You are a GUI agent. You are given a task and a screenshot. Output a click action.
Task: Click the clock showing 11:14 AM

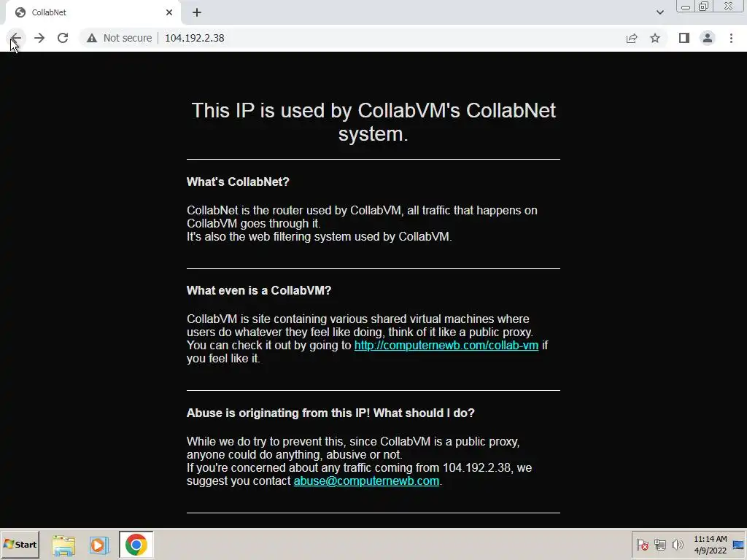(x=711, y=545)
